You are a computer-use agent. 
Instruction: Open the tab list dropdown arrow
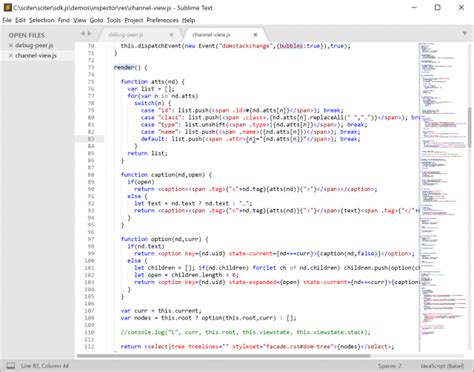pyautogui.click(x=464, y=33)
